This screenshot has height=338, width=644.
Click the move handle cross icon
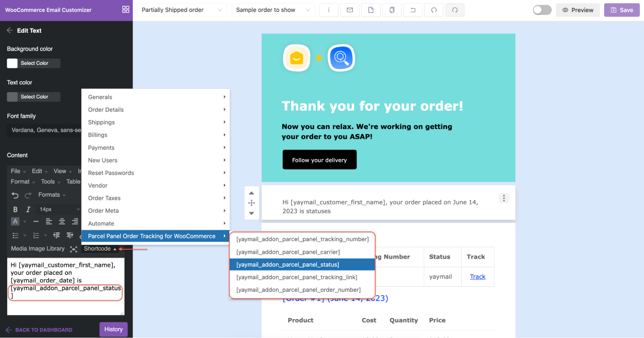[252, 203]
